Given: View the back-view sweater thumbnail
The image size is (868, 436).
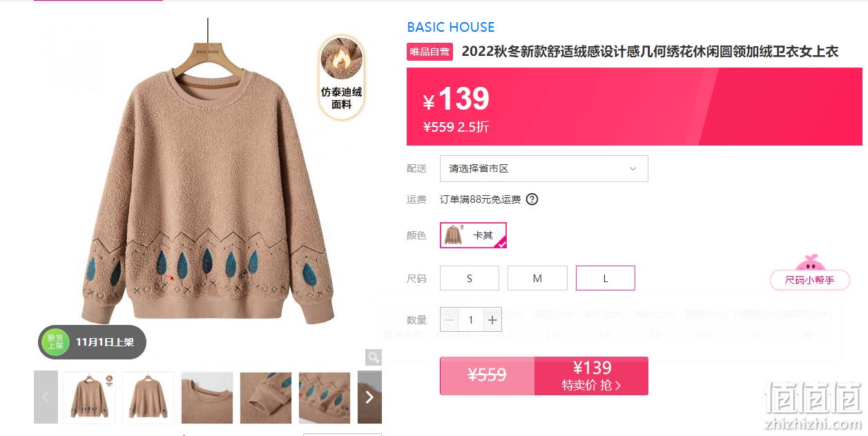Looking at the screenshot, I should (148, 397).
